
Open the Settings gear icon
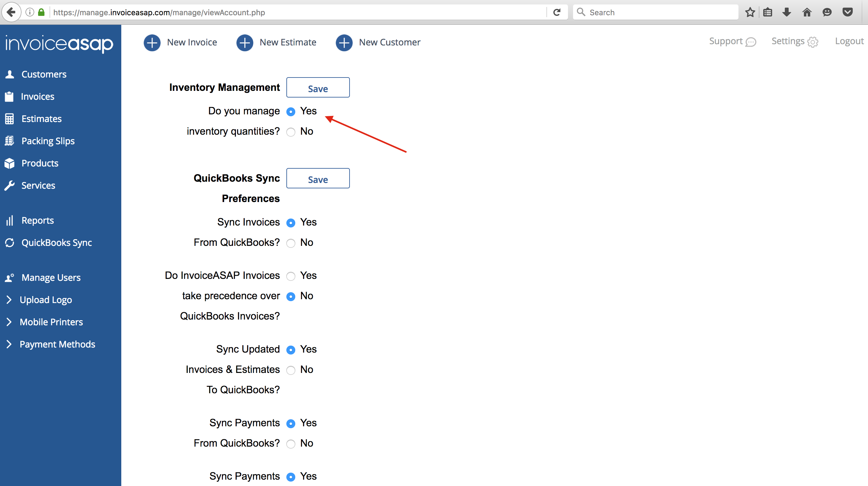pos(813,42)
